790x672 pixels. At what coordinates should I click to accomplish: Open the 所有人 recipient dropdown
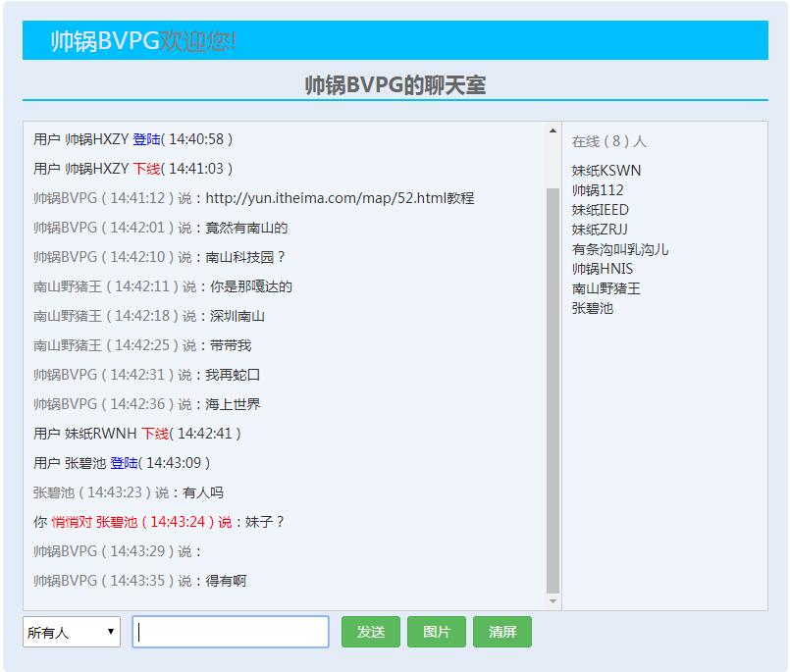tap(71, 632)
